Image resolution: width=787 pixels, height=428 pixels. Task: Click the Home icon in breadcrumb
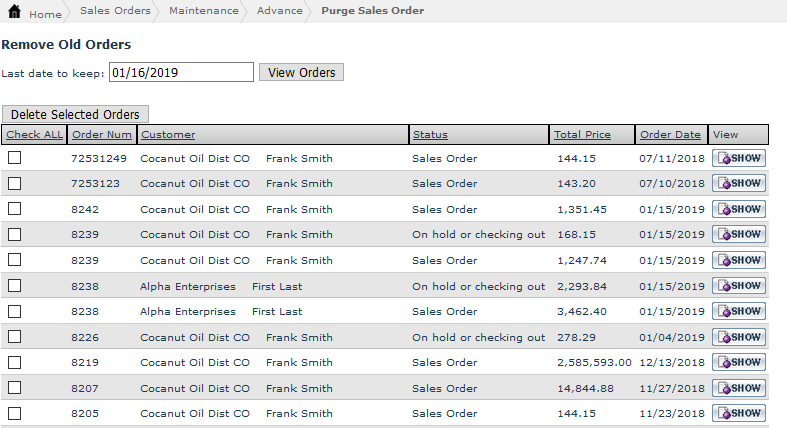tap(14, 12)
